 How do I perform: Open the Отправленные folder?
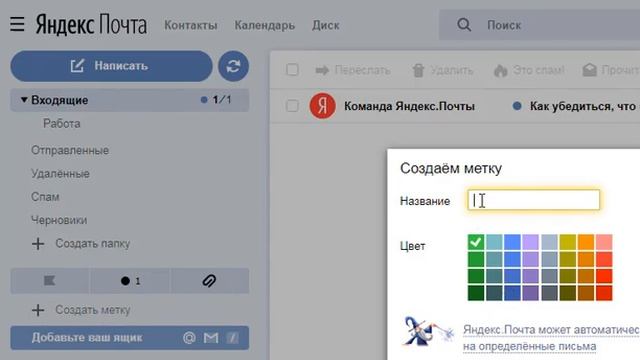point(70,150)
